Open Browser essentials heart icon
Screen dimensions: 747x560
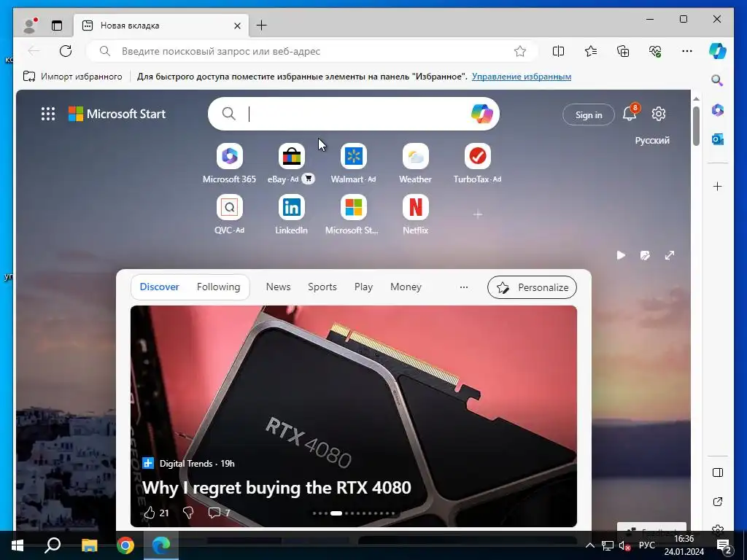(x=655, y=51)
